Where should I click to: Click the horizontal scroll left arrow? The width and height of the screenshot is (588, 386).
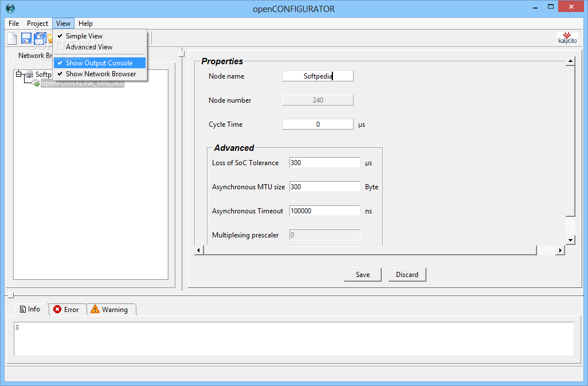(199, 250)
